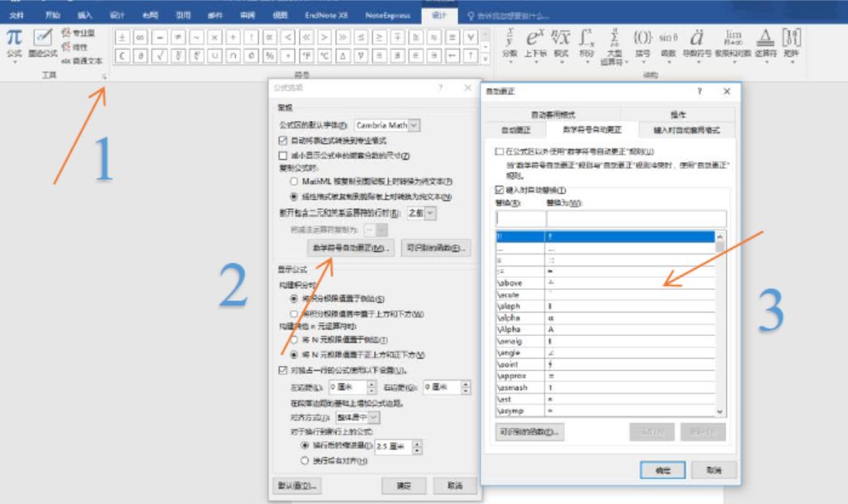The height and width of the screenshot is (504, 848).
Task: Click 可识别的函数 button in Equation Options dialog
Action: [x=436, y=248]
